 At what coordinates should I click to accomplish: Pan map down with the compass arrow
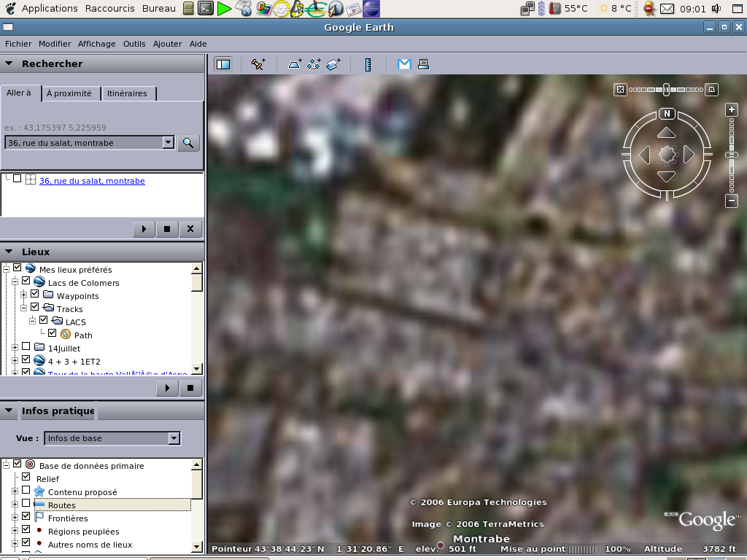click(x=666, y=176)
